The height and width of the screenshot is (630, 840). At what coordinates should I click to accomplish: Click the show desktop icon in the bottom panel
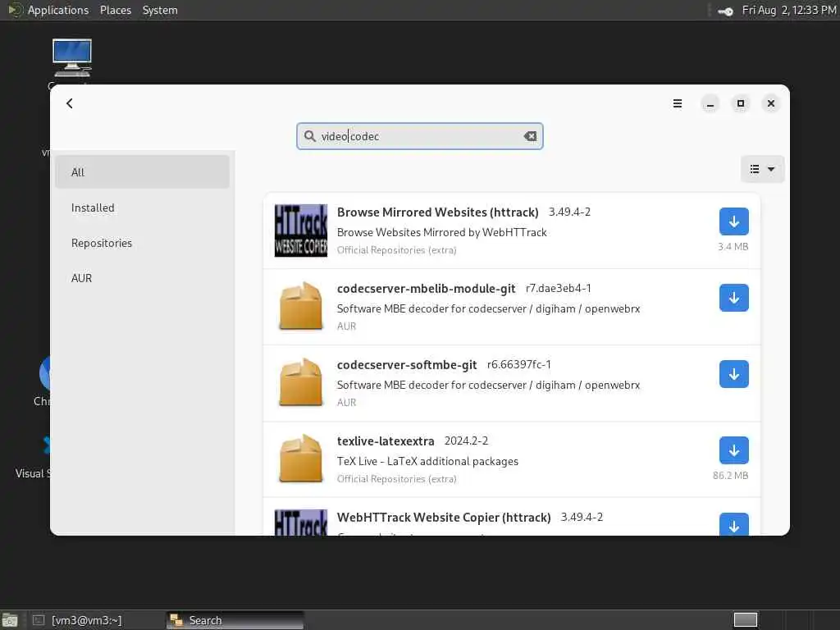tap(10, 621)
